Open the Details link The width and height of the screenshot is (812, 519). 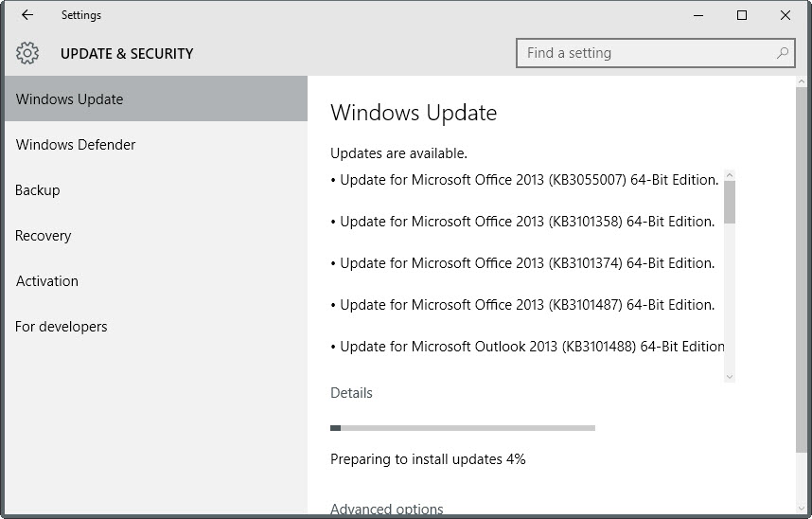[x=351, y=392]
